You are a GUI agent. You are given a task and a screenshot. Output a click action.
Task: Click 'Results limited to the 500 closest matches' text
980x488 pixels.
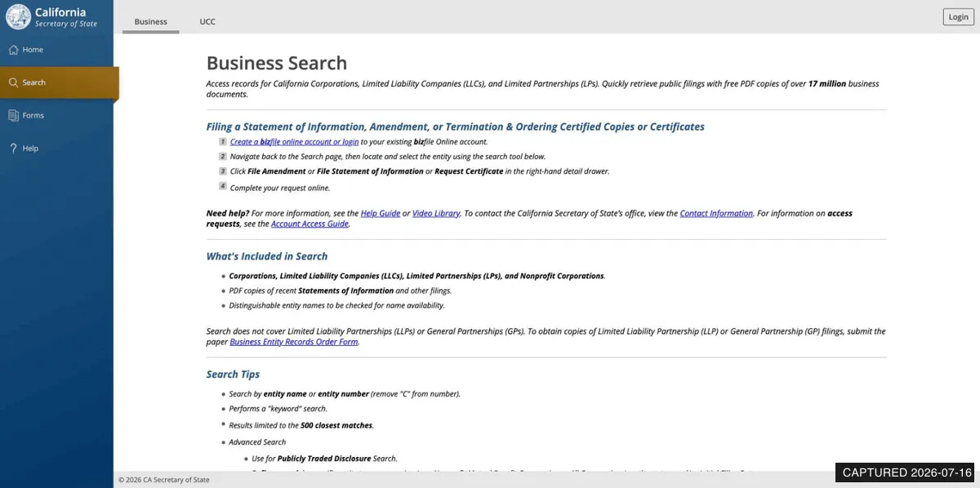point(301,425)
